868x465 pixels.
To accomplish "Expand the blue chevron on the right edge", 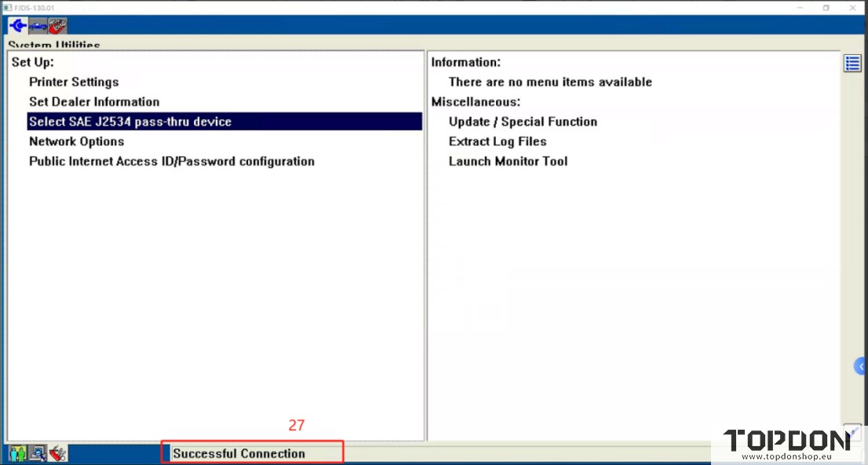I will [860, 365].
